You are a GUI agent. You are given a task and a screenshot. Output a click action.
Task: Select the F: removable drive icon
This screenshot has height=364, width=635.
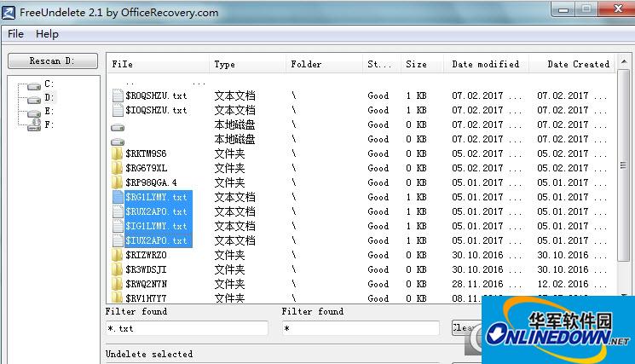(34, 125)
